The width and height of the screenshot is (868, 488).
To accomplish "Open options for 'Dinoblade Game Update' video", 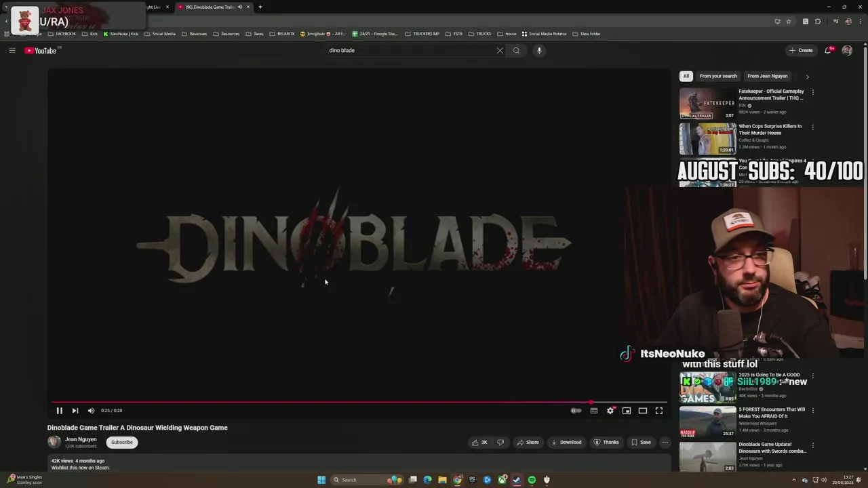I will pyautogui.click(x=812, y=445).
